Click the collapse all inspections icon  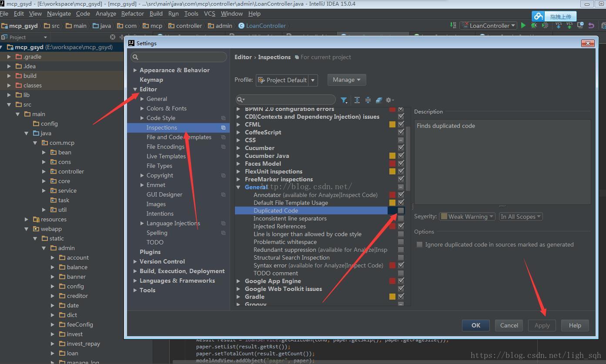368,100
